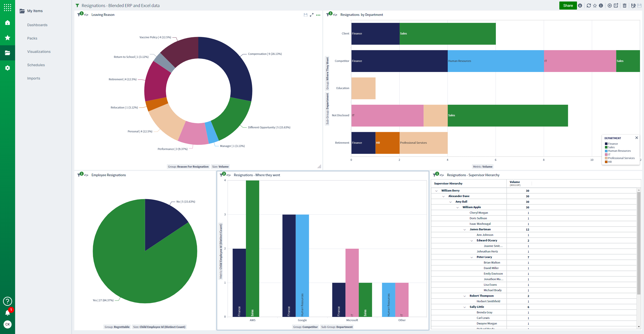Image resolution: width=644 pixels, height=334 pixels.
Task: Click the CK user avatar at bottom left
Action: [8, 324]
